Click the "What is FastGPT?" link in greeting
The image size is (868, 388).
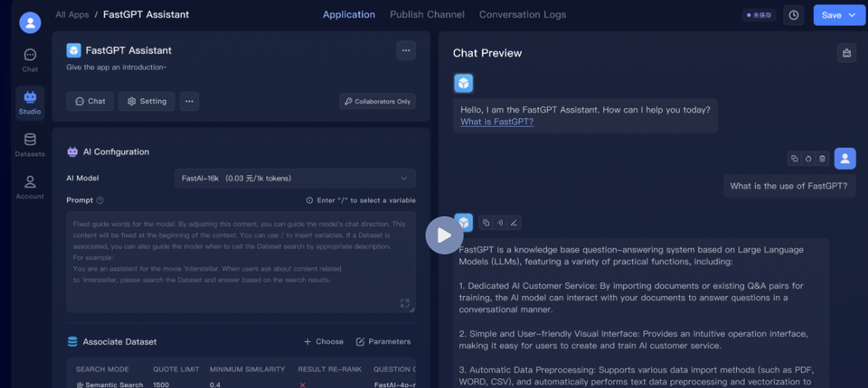coord(497,122)
